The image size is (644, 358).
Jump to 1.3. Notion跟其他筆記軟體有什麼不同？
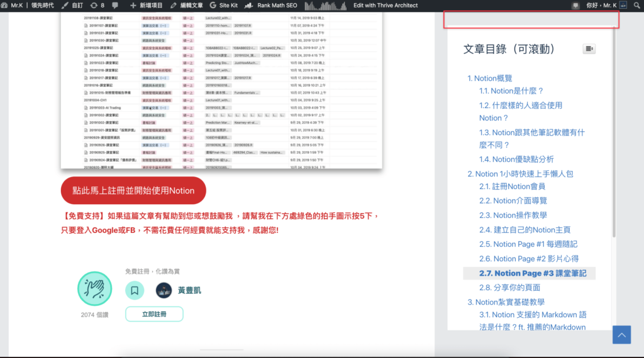click(x=532, y=139)
